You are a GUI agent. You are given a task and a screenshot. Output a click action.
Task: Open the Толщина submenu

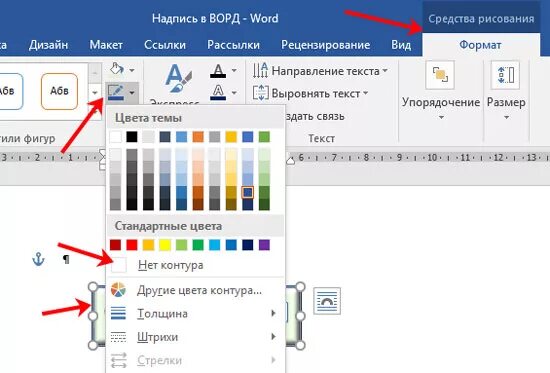click(195, 313)
